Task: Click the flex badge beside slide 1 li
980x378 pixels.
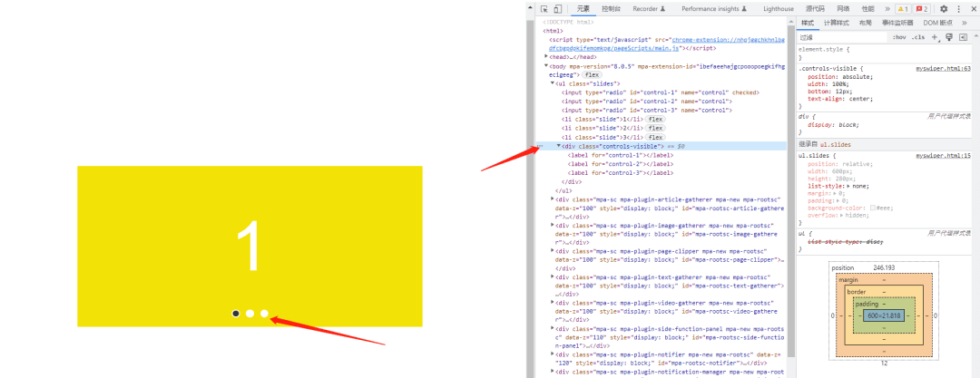Action: [656, 119]
